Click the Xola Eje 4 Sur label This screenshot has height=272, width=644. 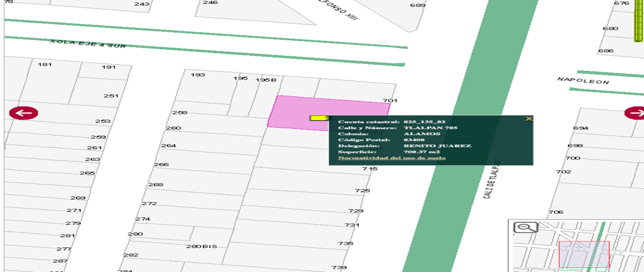pyautogui.click(x=88, y=43)
